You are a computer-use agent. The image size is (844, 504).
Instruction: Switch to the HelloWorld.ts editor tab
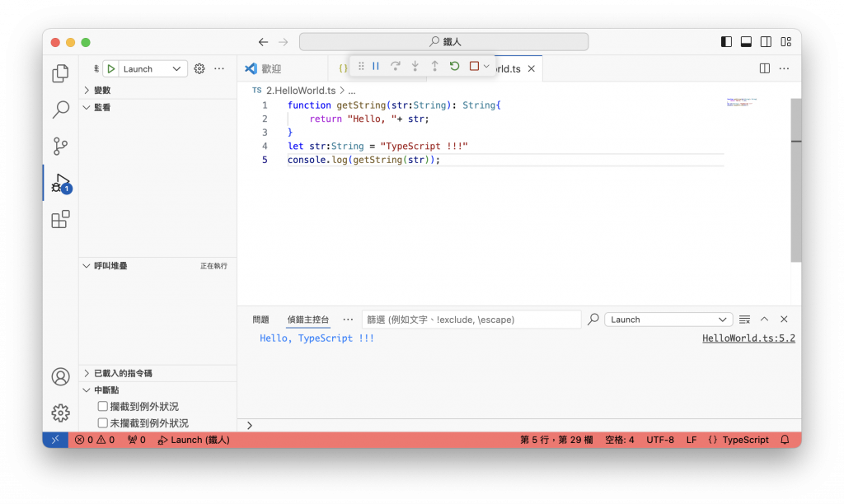click(508, 69)
